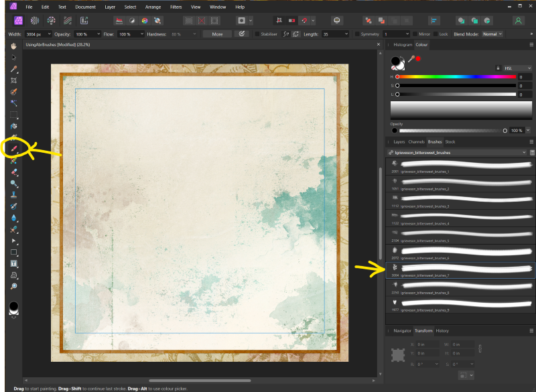Screen dimensions: 536x392
Task: Toggle the colour panel lock icon
Action: [498, 68]
